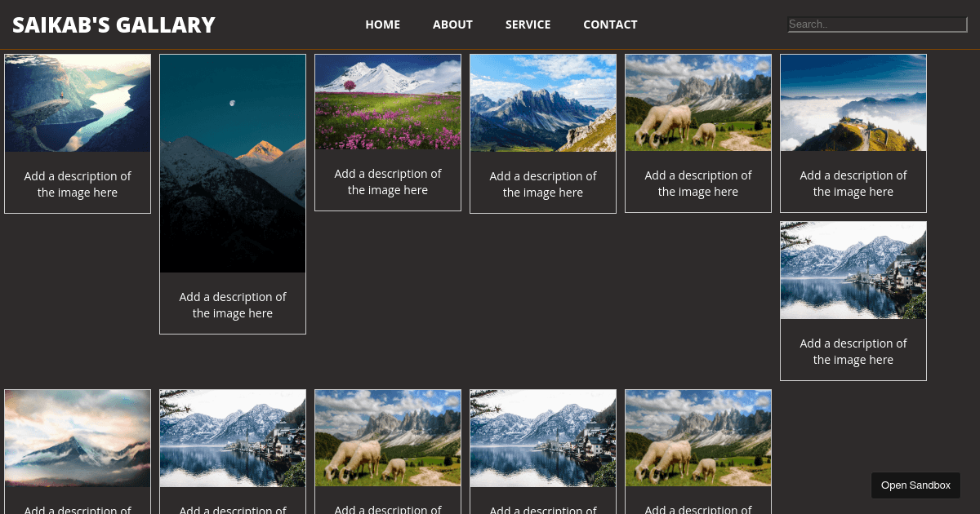Open the ABOUT menu item
The image size is (980, 514).
pos(452,24)
